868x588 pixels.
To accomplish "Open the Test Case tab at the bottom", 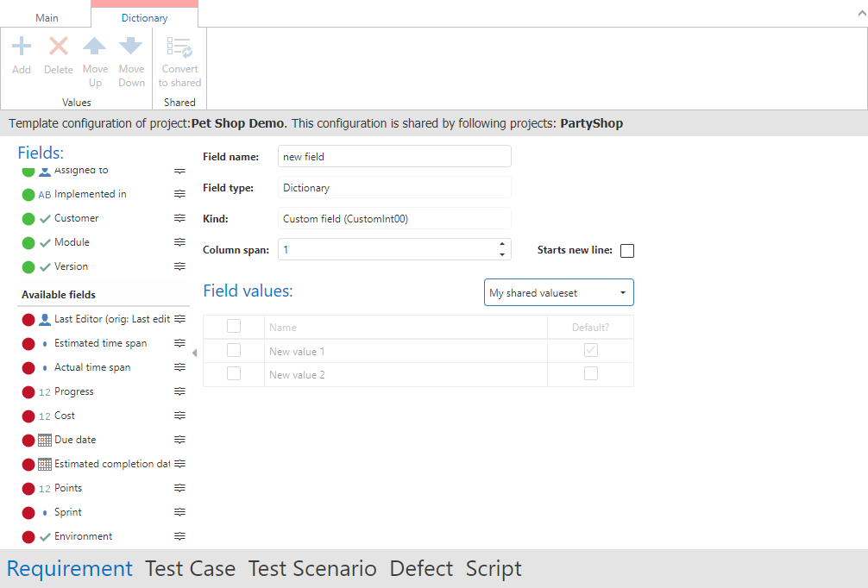I will click(x=190, y=569).
